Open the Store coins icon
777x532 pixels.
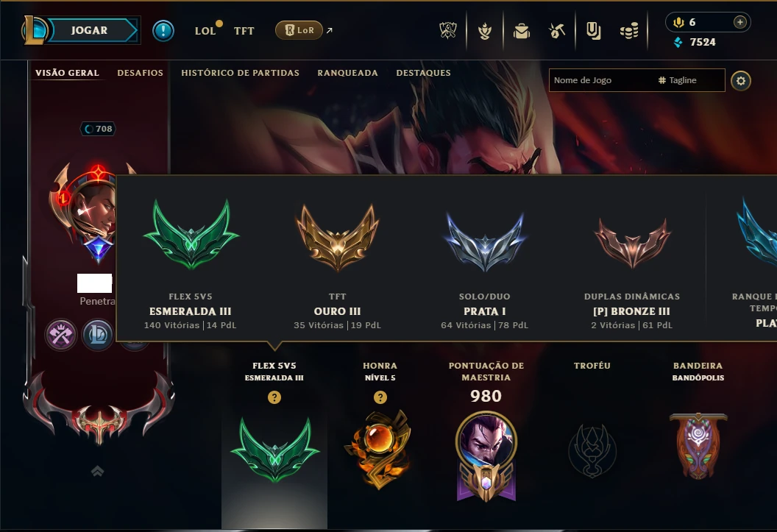629,31
